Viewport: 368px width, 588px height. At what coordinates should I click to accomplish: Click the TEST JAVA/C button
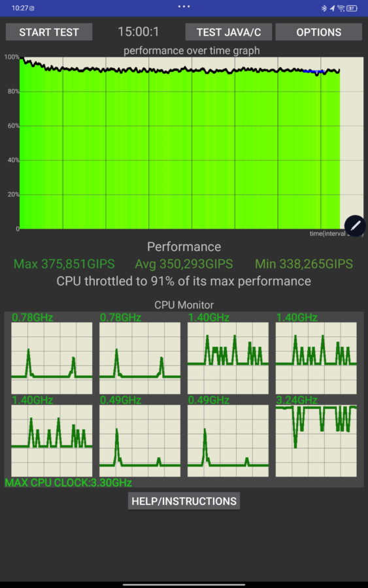229,32
